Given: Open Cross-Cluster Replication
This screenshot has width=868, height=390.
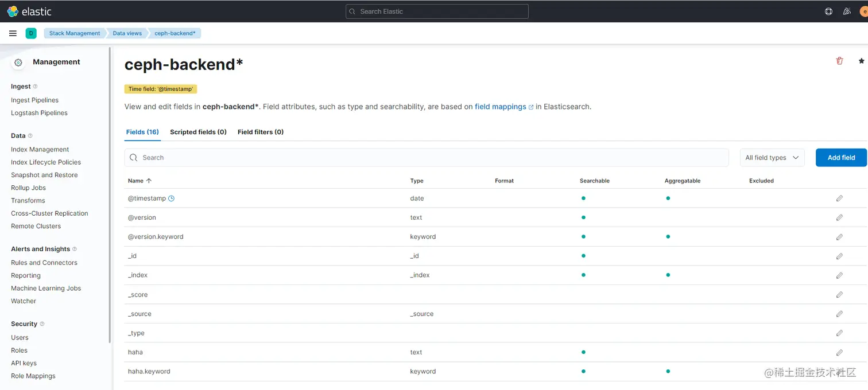Looking at the screenshot, I should (x=49, y=213).
